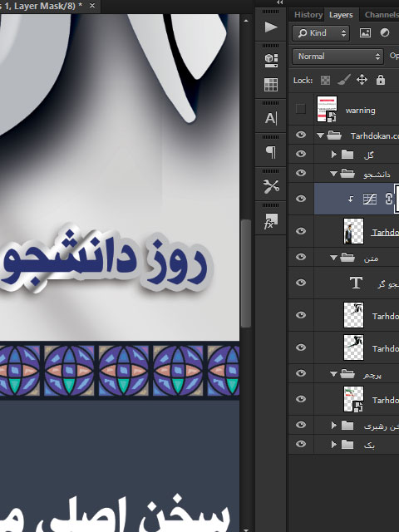
Task: Hide the Tarhdokan.com group
Action: point(301,135)
